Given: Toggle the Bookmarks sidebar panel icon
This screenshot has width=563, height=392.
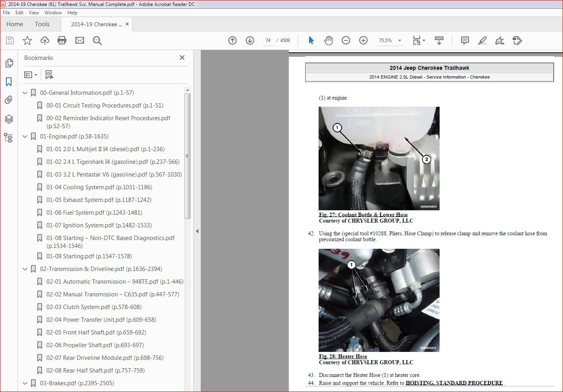Looking at the screenshot, I should pyautogui.click(x=9, y=82).
